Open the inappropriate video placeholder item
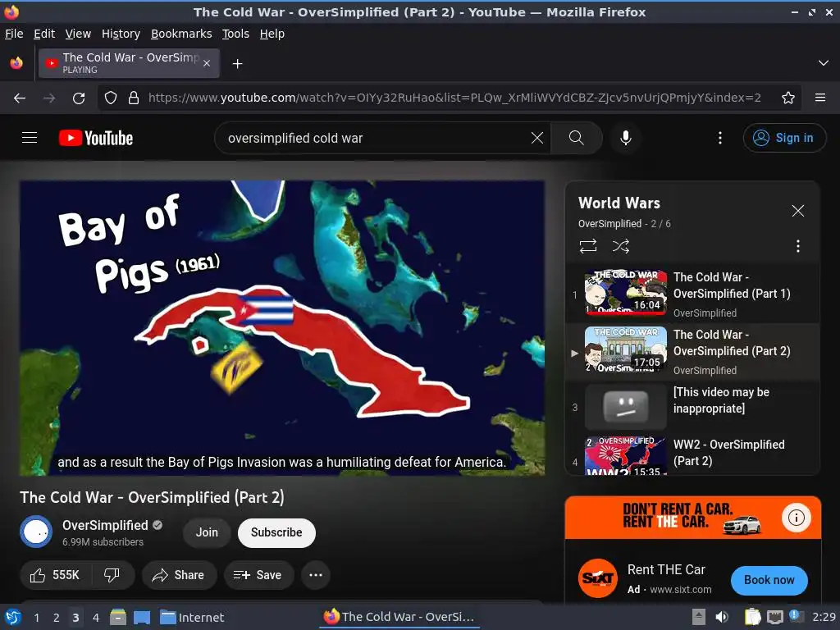This screenshot has width=840, height=630. click(x=692, y=407)
